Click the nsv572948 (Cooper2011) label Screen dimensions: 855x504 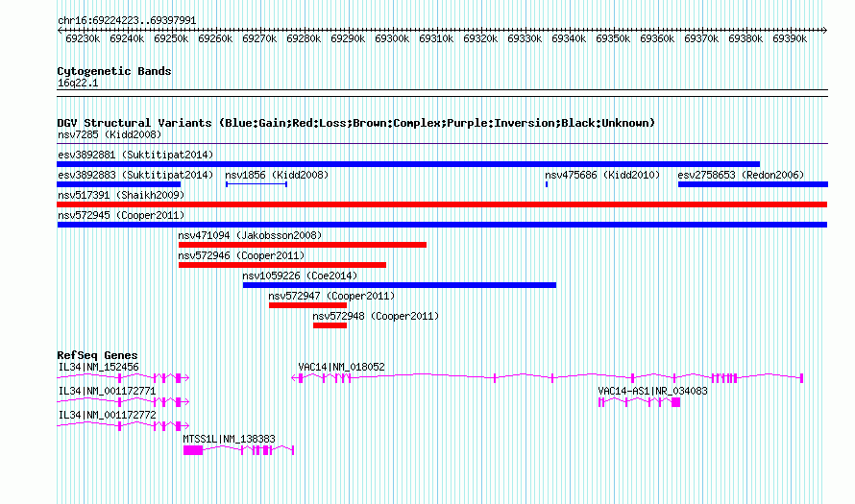[x=376, y=316]
